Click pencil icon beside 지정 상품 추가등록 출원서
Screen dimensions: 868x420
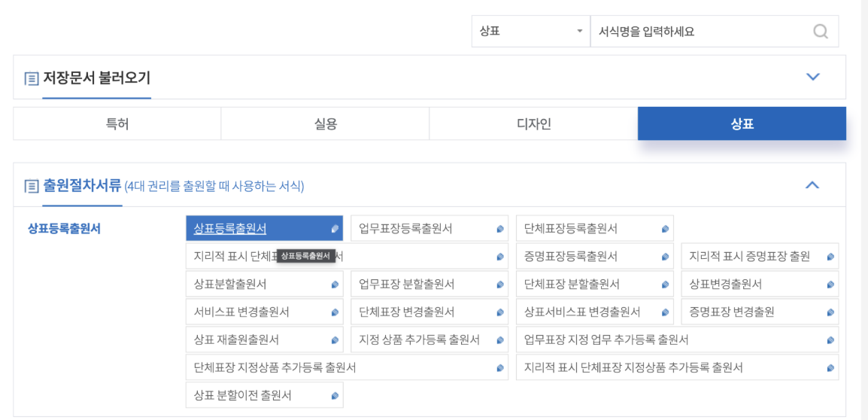[500, 340]
